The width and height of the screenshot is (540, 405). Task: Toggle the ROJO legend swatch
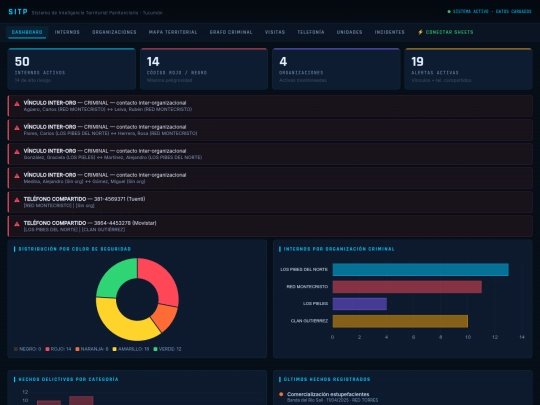(47, 349)
